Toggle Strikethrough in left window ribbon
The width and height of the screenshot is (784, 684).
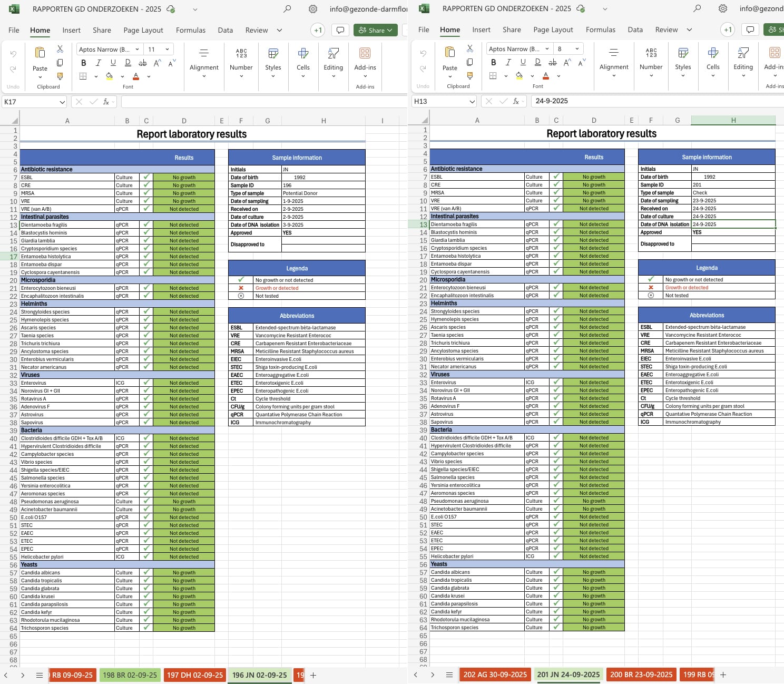pos(142,63)
